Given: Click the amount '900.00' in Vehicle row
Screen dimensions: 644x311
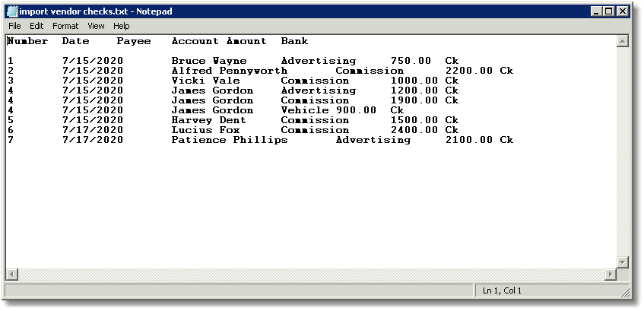Looking at the screenshot, I should tap(356, 110).
